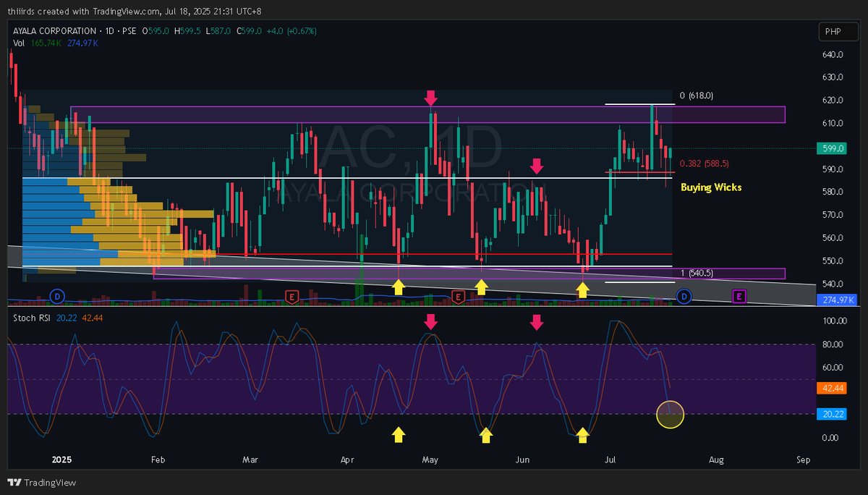Click the O595.0 open value in header
This screenshot has height=495, width=868.
(156, 31)
